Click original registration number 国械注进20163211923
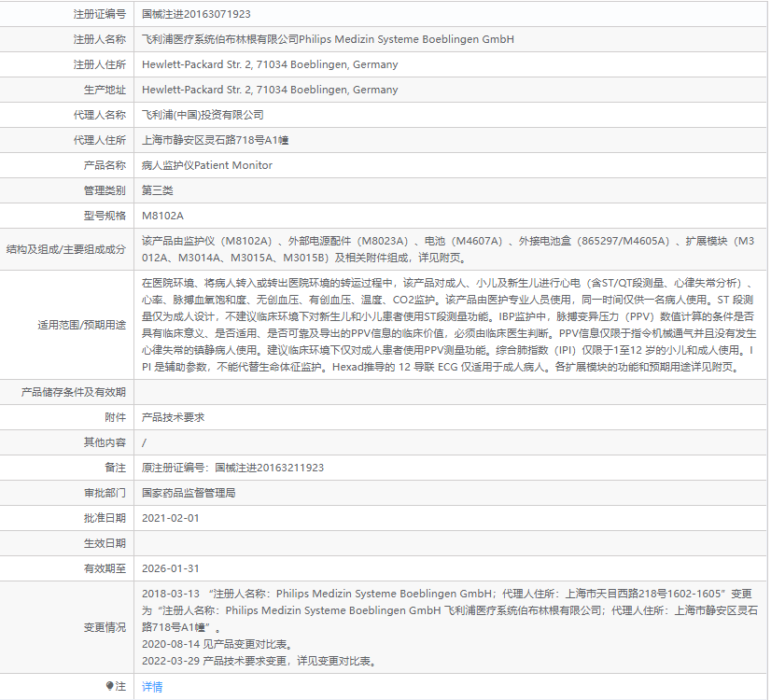Screen dimensions: 771x700 [270, 468]
